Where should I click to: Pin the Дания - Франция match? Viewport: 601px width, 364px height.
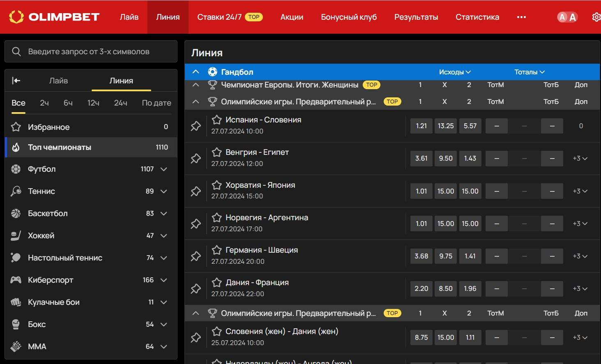pyautogui.click(x=196, y=289)
